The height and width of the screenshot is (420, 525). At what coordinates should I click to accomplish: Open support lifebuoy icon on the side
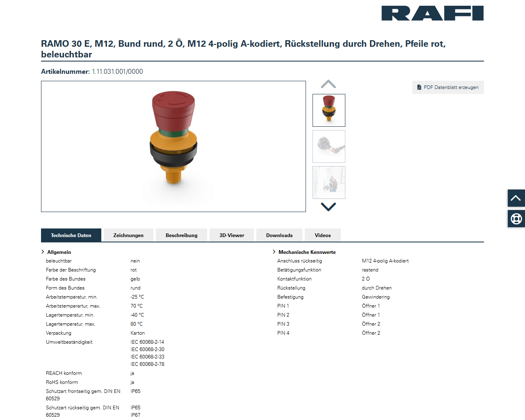pos(516,219)
